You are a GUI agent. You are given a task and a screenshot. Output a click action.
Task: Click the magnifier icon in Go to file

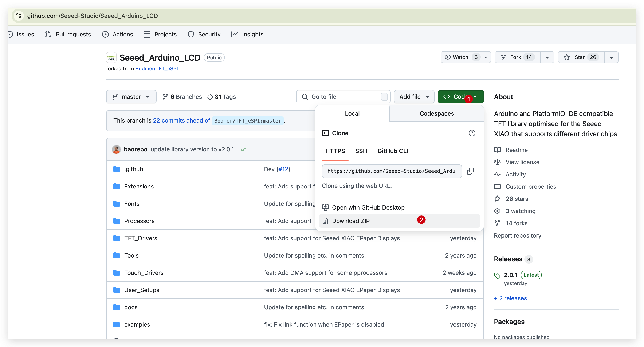pyautogui.click(x=305, y=97)
